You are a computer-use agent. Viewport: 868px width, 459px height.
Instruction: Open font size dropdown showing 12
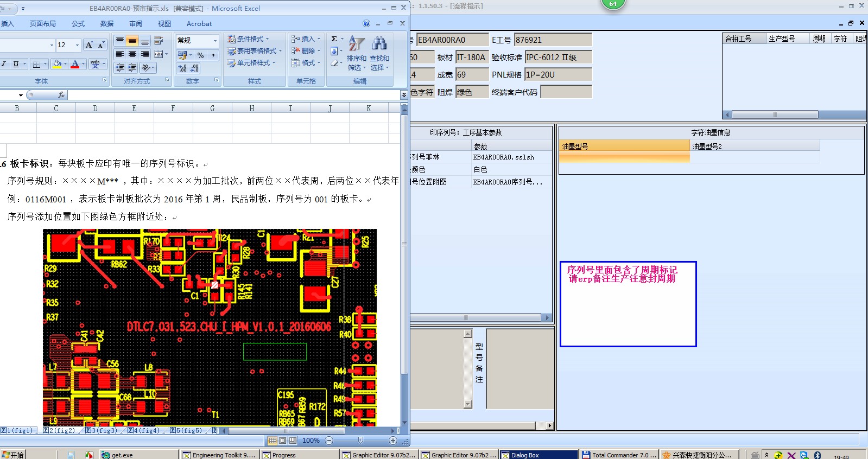77,45
